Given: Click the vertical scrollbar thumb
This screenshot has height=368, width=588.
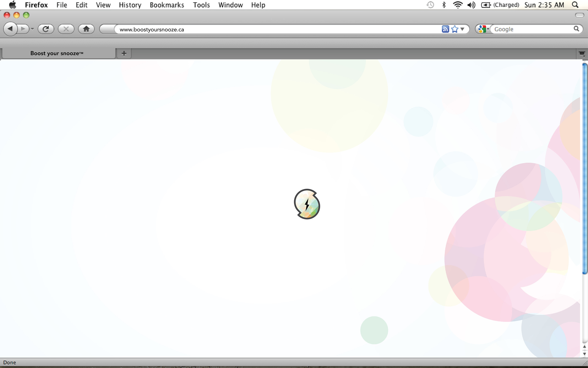Looking at the screenshot, I should click(585, 168).
